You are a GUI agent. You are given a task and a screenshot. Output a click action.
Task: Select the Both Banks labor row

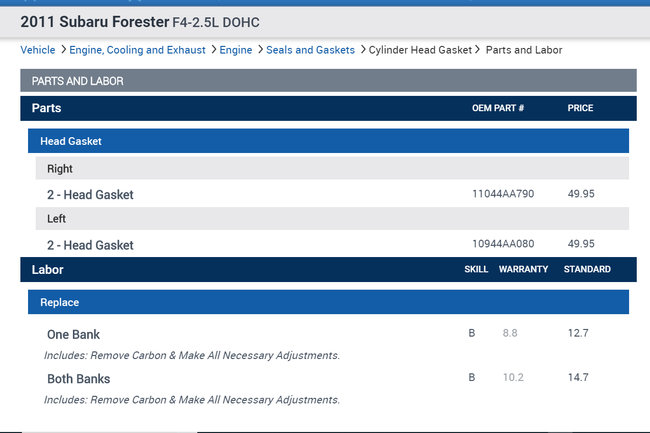click(x=79, y=379)
